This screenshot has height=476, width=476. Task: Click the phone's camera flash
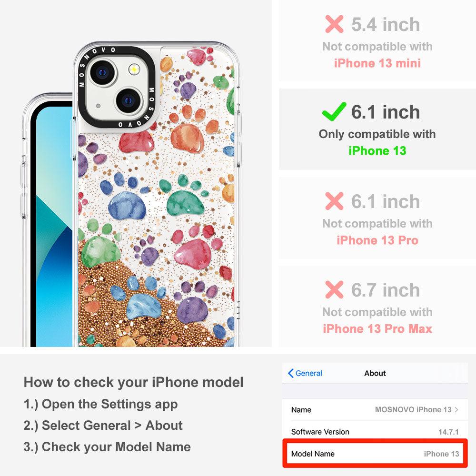(x=134, y=70)
